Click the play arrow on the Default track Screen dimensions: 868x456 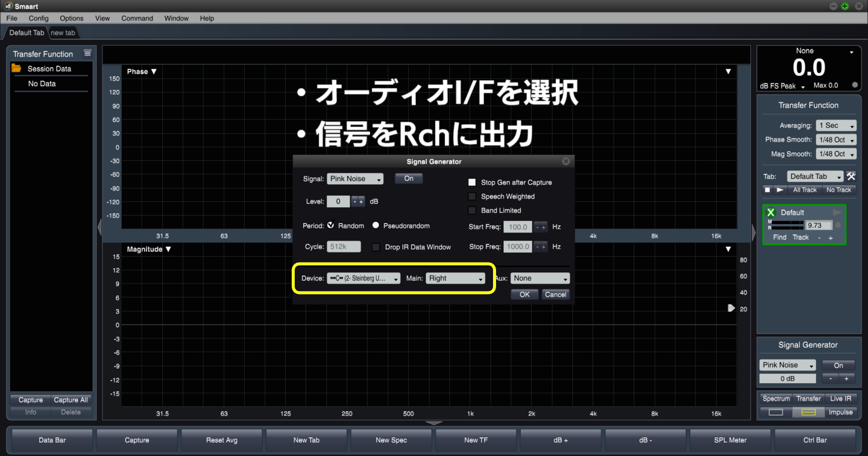pyautogui.click(x=837, y=212)
